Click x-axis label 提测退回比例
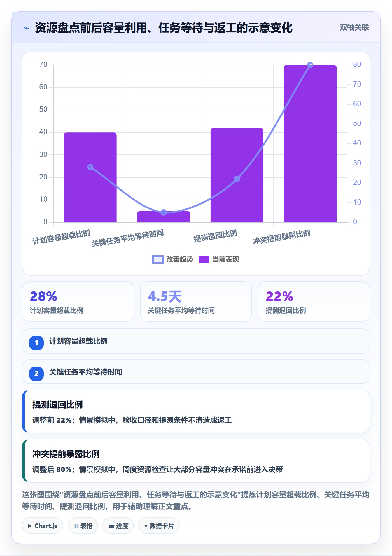This screenshot has width=392, height=556. tap(215, 236)
